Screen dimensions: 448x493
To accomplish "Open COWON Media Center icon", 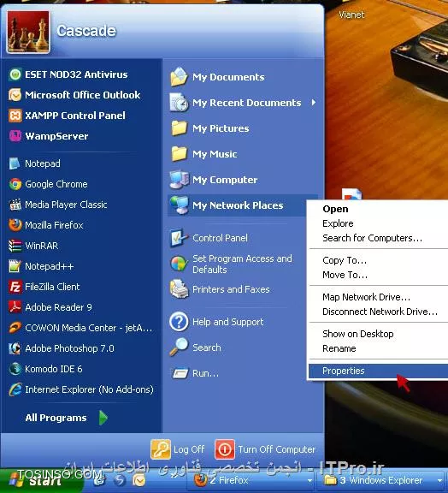I will click(x=15, y=328).
